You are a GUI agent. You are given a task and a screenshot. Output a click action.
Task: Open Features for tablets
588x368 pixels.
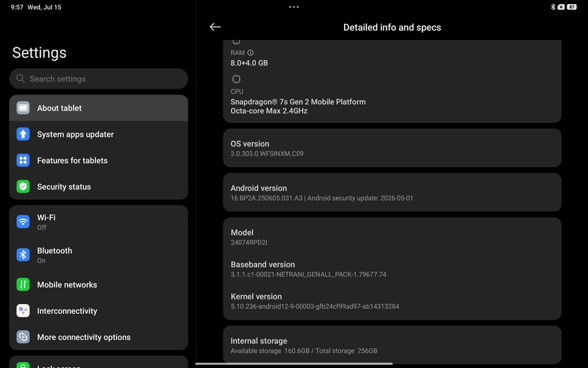(99, 160)
